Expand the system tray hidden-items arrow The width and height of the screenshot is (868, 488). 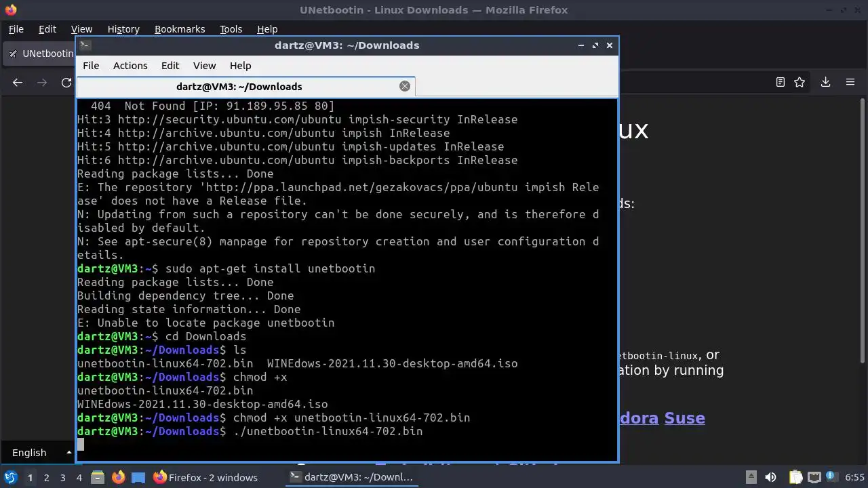point(751,477)
